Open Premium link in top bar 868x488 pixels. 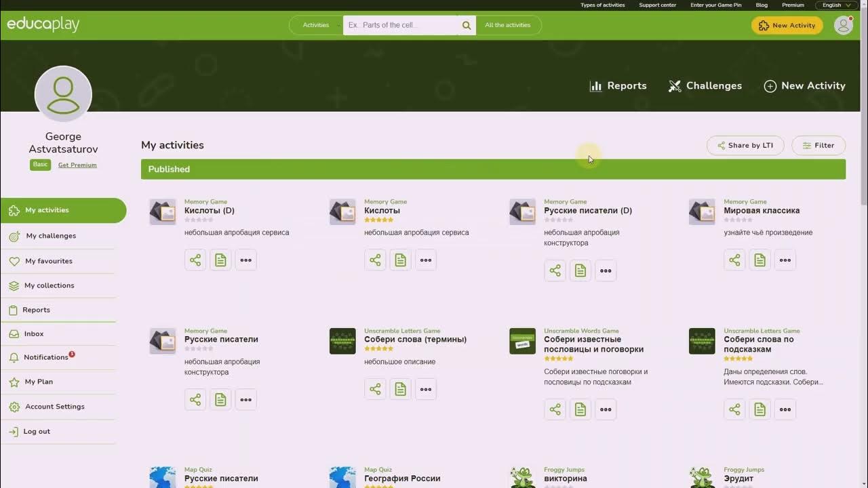pos(793,5)
